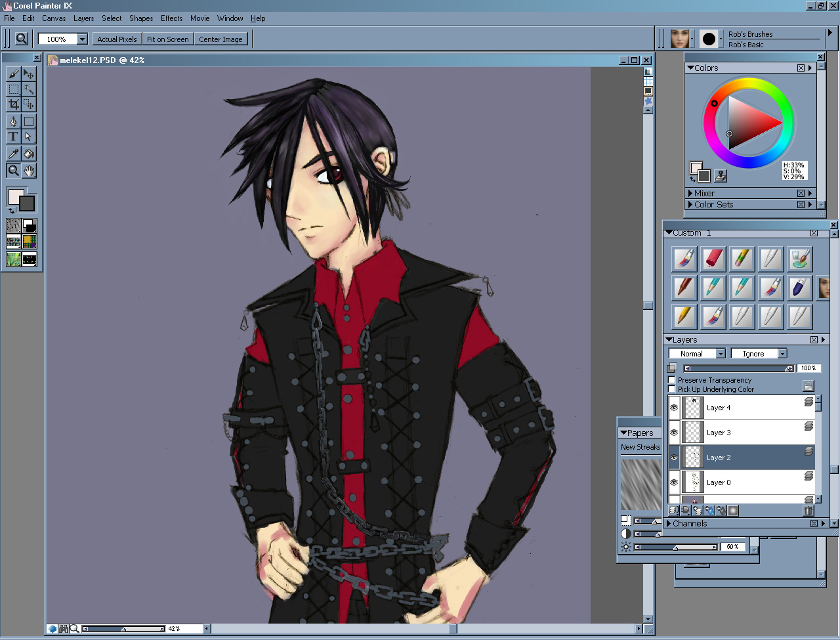Image resolution: width=840 pixels, height=640 pixels.
Task: Pick the red eraser custom brush
Action: pyautogui.click(x=713, y=259)
